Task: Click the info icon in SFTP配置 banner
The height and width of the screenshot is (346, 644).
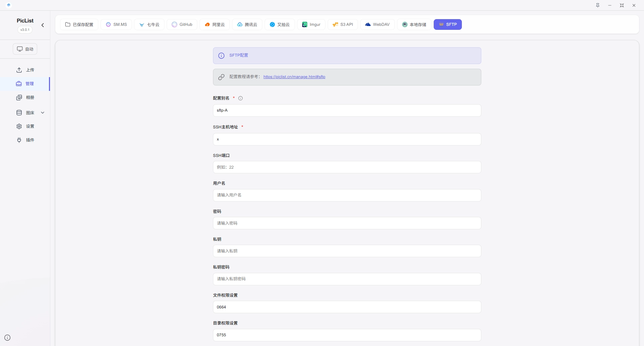Action: click(221, 56)
